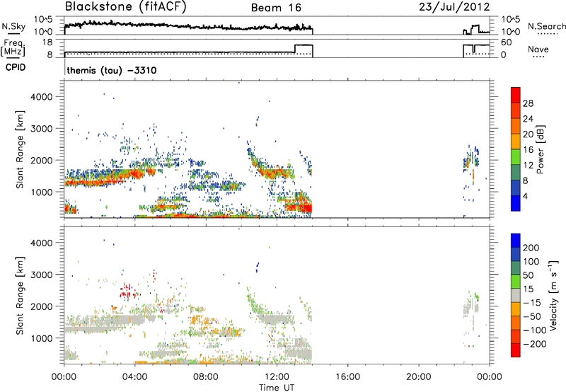Click the power panel 'Slant Range [km]' label

(x=20, y=149)
